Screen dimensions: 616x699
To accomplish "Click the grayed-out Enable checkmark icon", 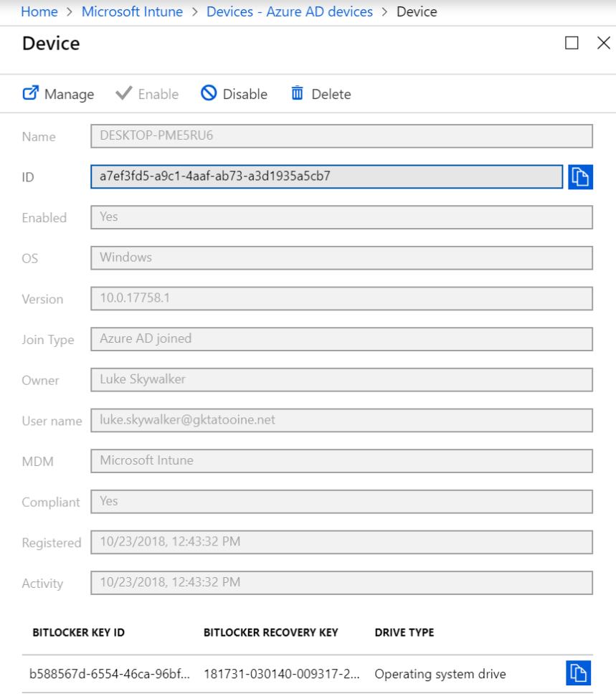I will point(125,94).
